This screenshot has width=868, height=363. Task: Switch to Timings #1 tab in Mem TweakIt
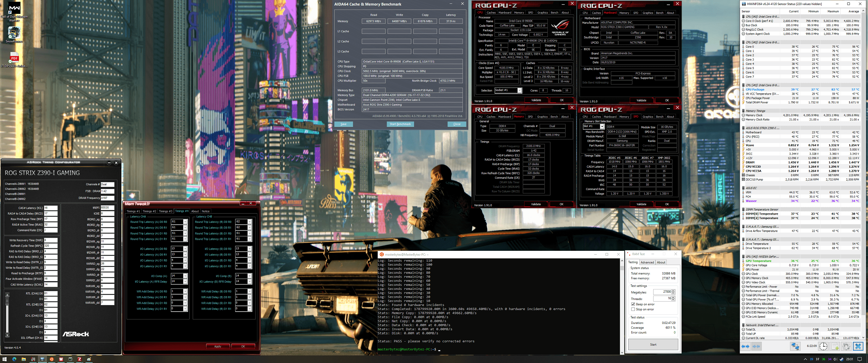(x=133, y=211)
